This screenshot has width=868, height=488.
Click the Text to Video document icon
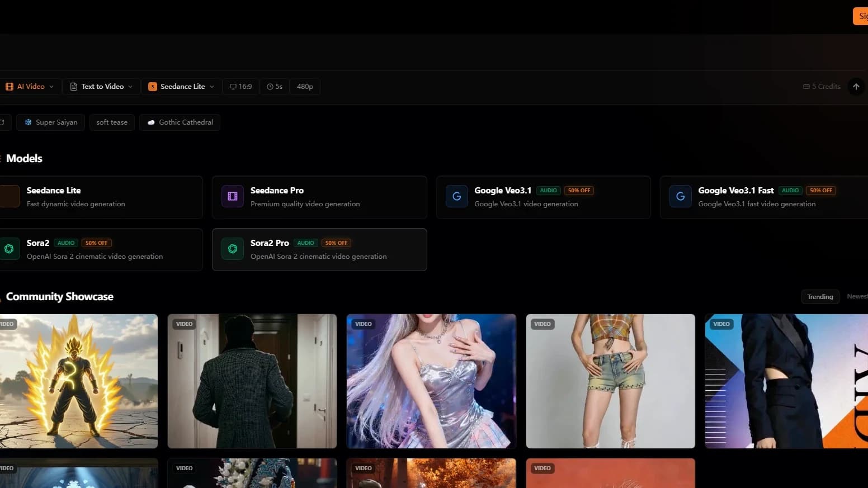74,86
